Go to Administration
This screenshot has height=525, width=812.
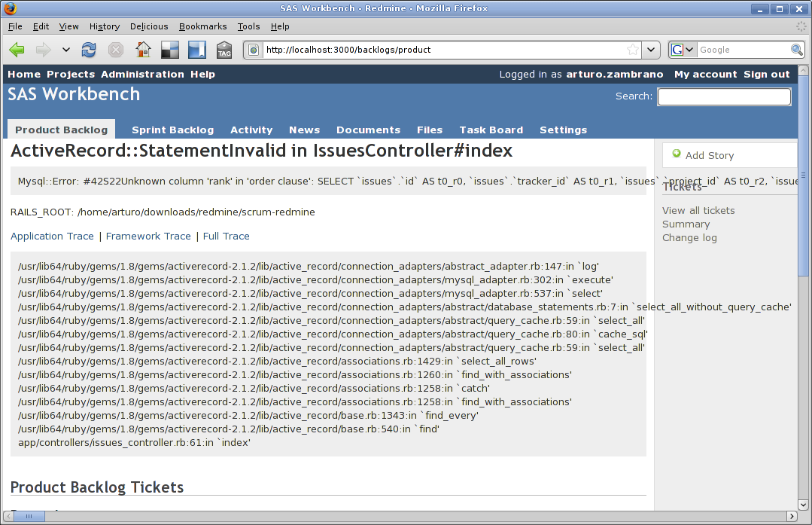pyautogui.click(x=142, y=74)
